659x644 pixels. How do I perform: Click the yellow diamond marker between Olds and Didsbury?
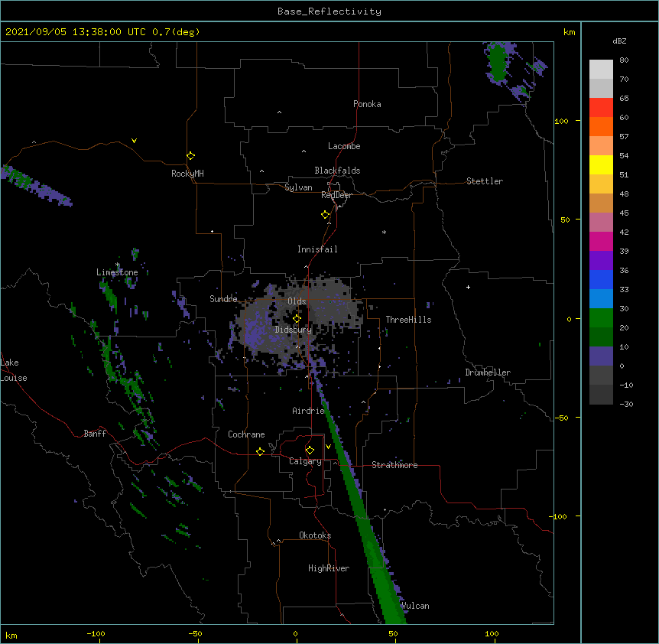click(x=297, y=319)
